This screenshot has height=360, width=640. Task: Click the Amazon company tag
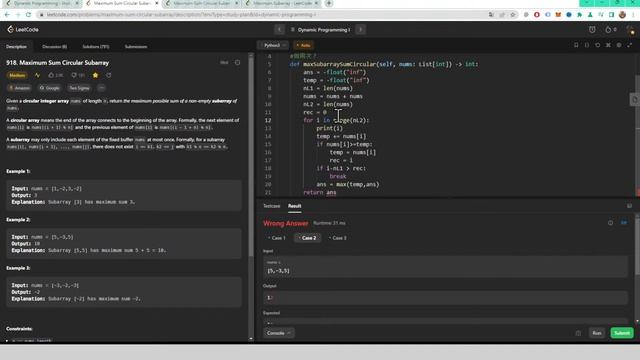click(19, 88)
